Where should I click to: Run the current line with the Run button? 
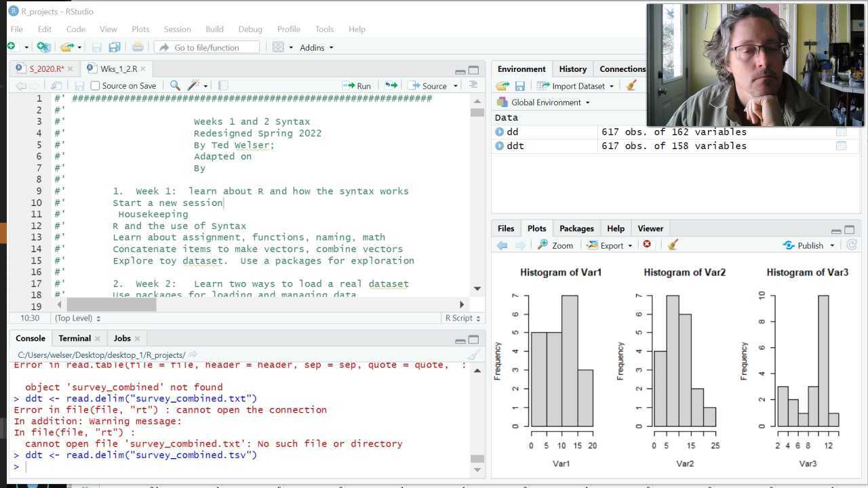pos(358,85)
